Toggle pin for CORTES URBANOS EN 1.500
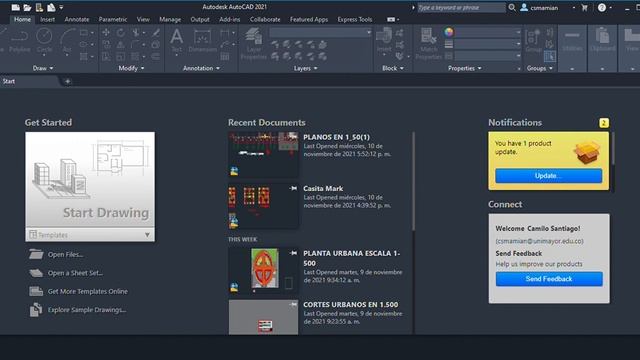The image size is (640, 360). tap(293, 304)
